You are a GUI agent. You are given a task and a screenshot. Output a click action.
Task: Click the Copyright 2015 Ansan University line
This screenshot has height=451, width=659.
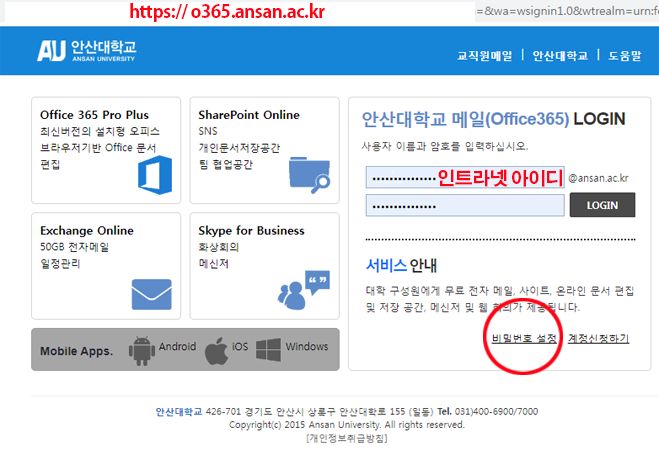coord(347,425)
